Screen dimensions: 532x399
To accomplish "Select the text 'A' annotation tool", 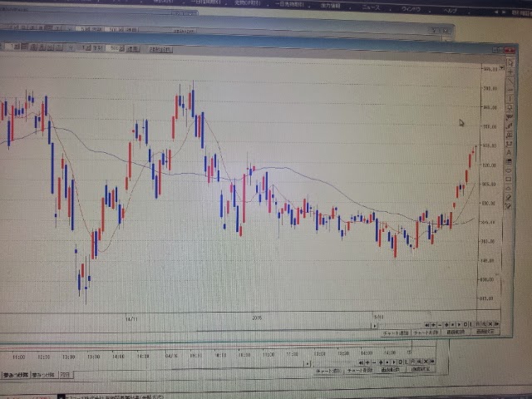I will coord(509,153).
